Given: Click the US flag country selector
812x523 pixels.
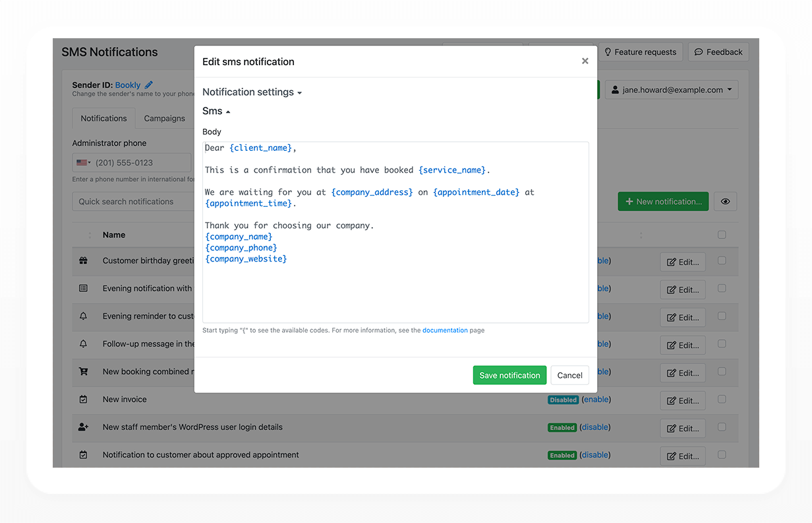Looking at the screenshot, I should [83, 163].
